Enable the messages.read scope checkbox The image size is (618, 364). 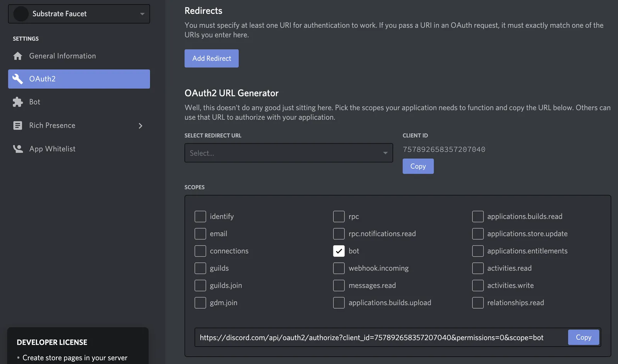click(x=339, y=285)
